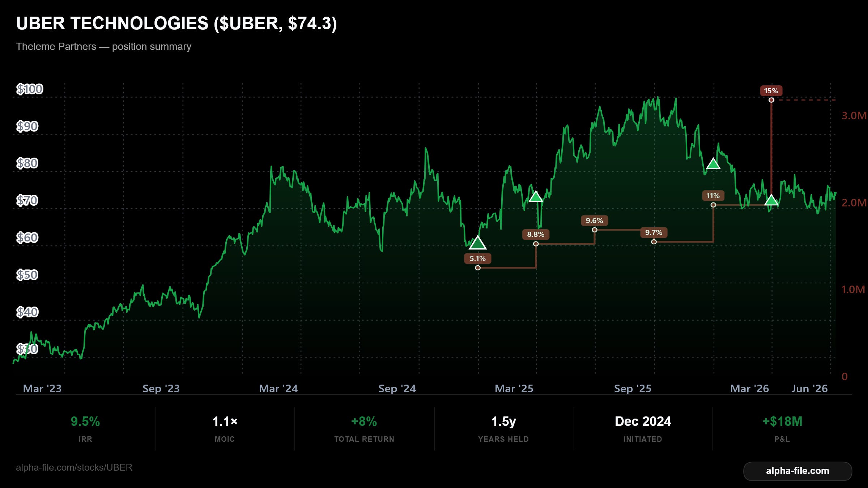The height and width of the screenshot is (488, 868).
Task: Select the green triangle above the 11% label
Action: (x=713, y=164)
